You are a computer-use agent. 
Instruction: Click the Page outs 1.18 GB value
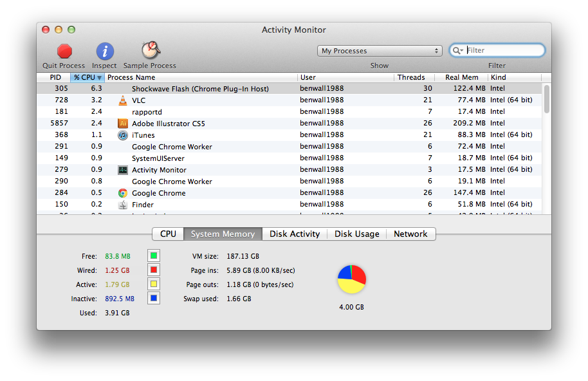(x=260, y=284)
